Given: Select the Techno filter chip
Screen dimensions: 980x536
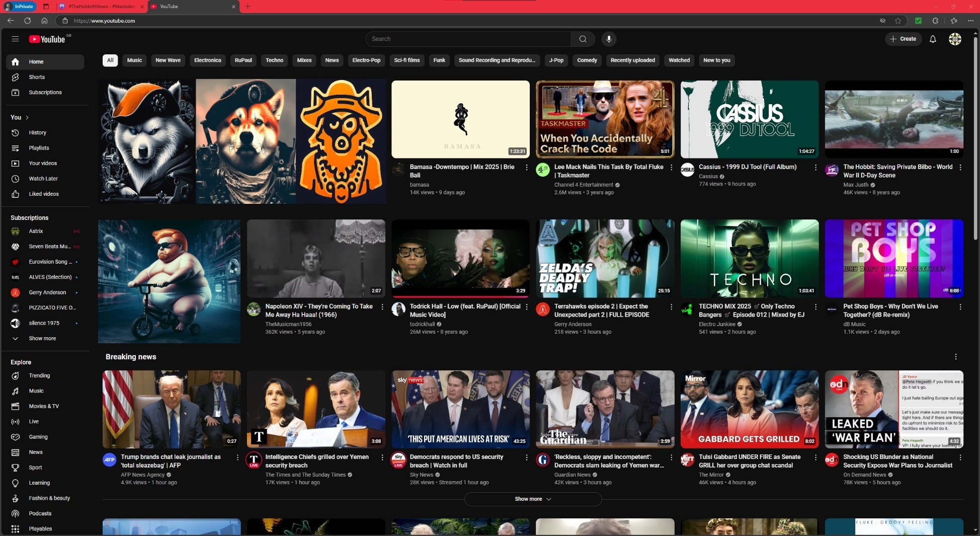Looking at the screenshot, I should (x=275, y=60).
